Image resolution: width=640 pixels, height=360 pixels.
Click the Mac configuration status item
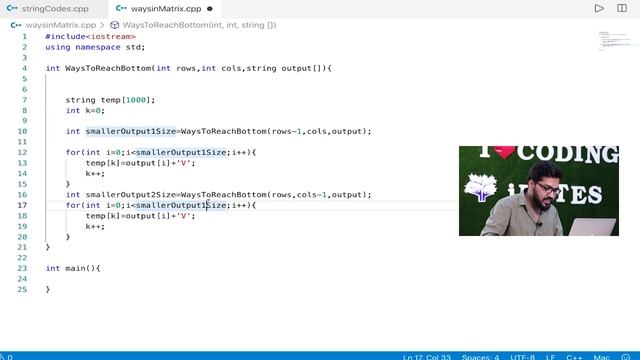tap(601, 357)
